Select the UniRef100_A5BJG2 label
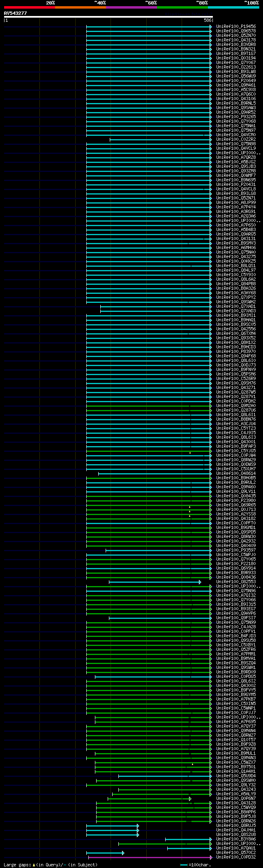This screenshot has width=263, height=868. coord(236,162)
